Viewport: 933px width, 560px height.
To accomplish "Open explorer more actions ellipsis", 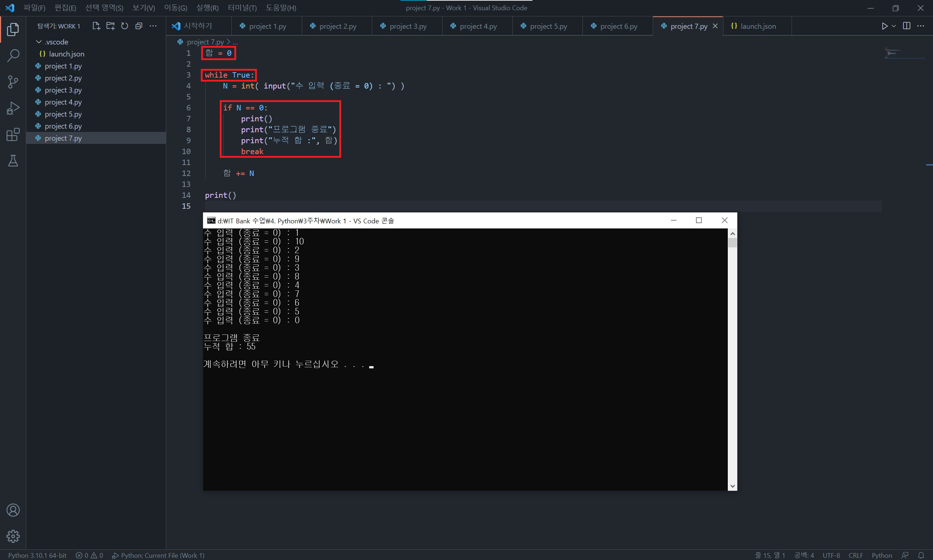I will 153,26.
